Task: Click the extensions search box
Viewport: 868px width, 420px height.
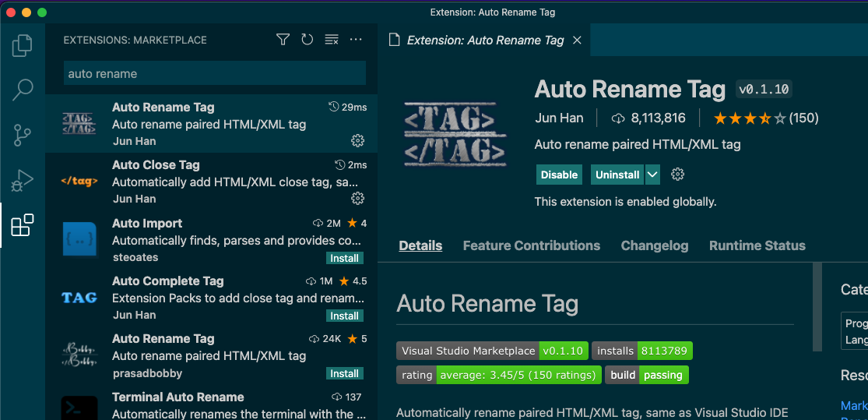Action: pyautogui.click(x=215, y=73)
